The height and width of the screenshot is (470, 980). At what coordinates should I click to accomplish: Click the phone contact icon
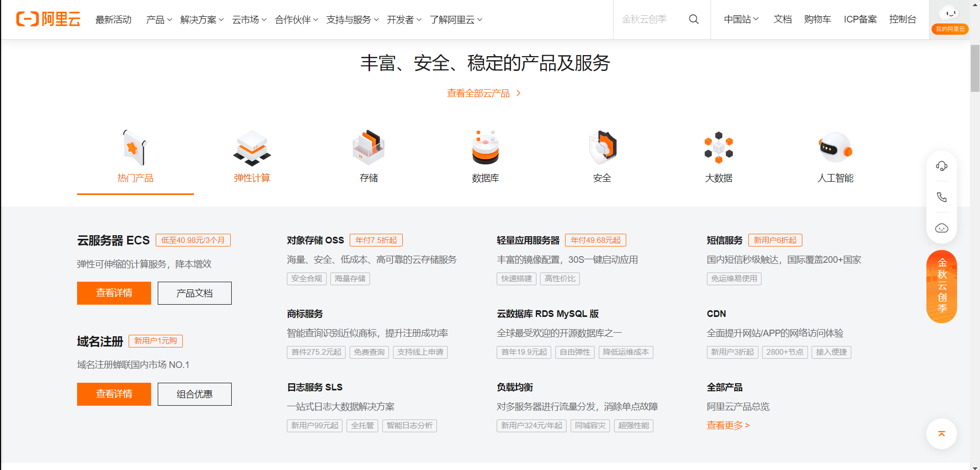942,197
